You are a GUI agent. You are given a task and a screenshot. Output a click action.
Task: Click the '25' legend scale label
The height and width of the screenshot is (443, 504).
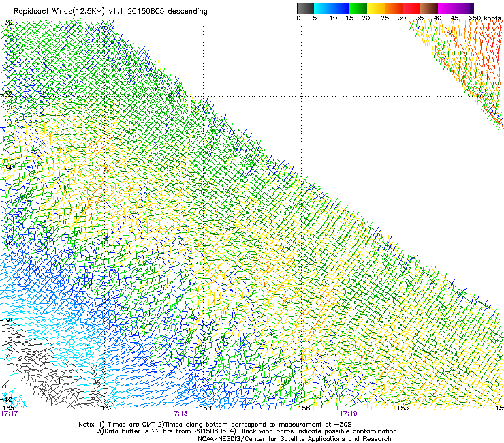(385, 18)
